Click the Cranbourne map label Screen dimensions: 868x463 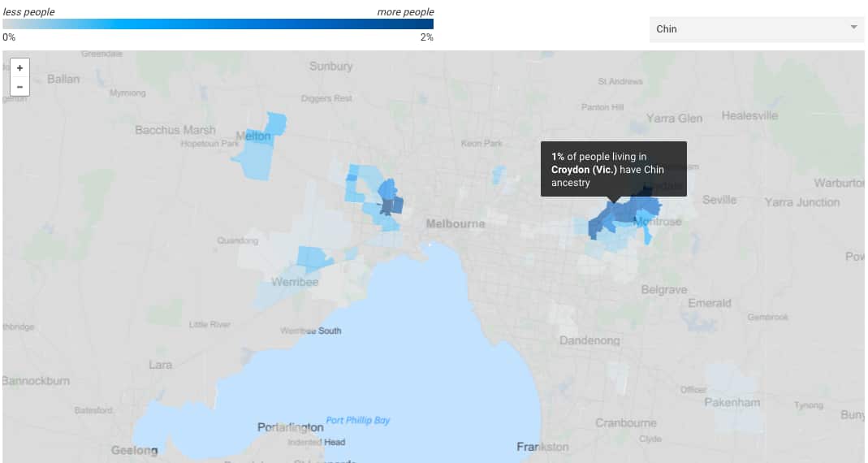tap(625, 422)
